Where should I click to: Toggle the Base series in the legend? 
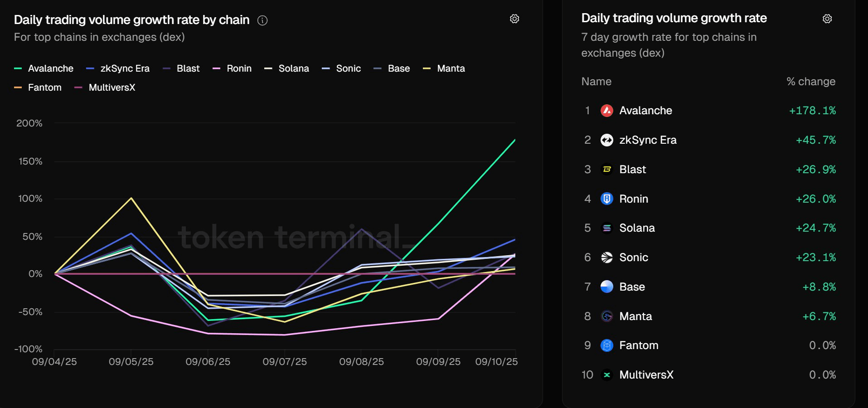tap(392, 68)
